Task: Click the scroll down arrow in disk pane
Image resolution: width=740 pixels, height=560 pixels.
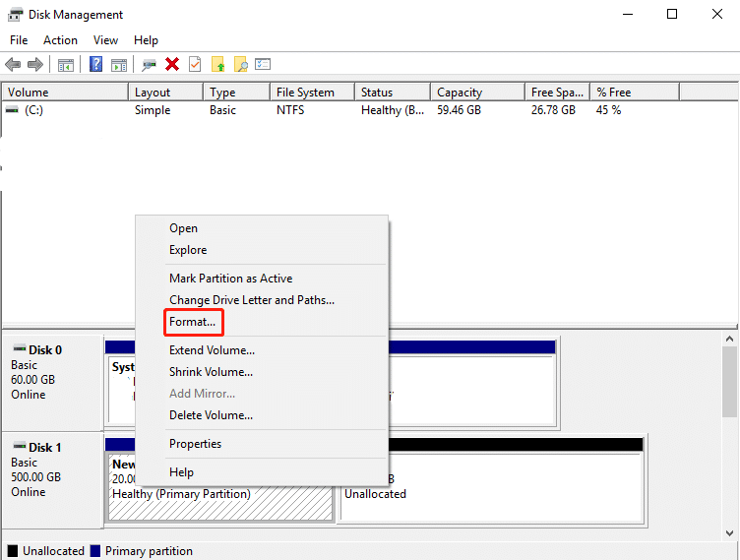Action: pos(729,533)
